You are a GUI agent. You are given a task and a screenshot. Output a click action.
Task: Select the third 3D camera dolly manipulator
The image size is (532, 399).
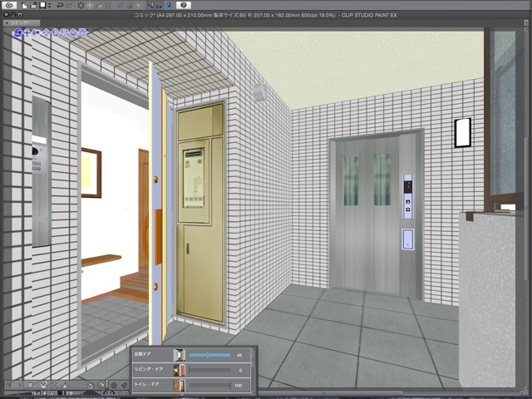[36, 32]
